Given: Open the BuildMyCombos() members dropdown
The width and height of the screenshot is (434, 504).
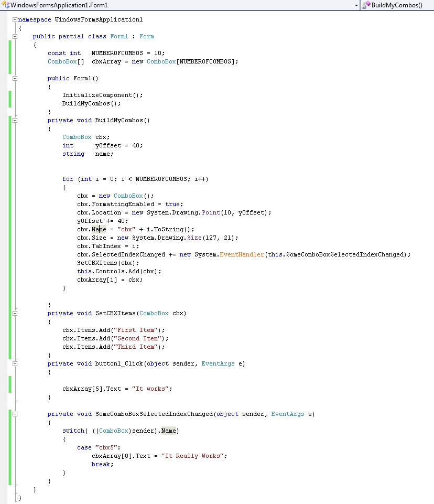Looking at the screenshot, I should click(398, 5).
